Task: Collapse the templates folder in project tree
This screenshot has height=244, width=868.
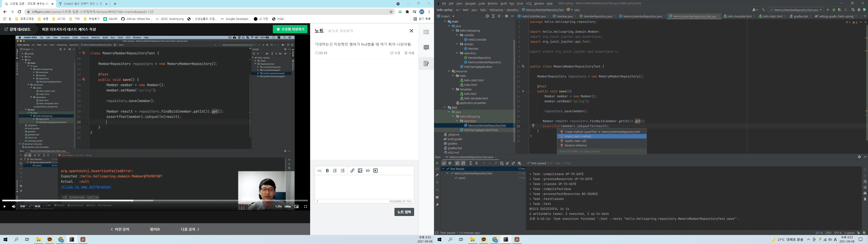Action: coord(453,89)
